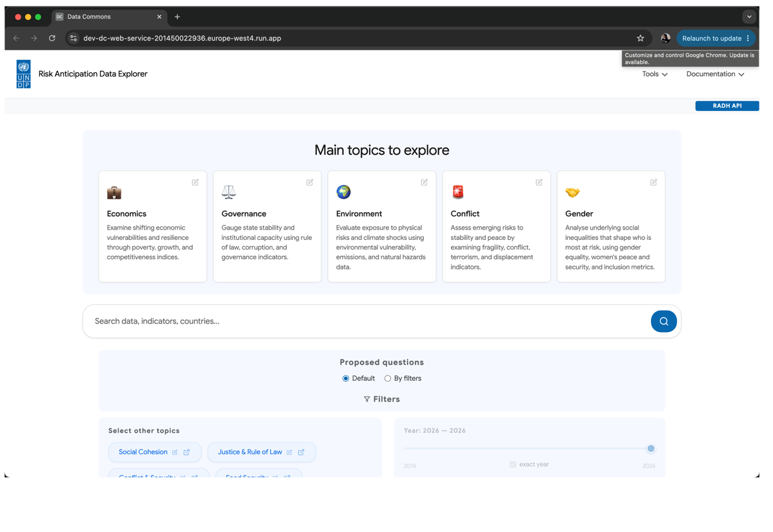Close the Data Commons tab
The image size is (773, 532).
click(159, 17)
